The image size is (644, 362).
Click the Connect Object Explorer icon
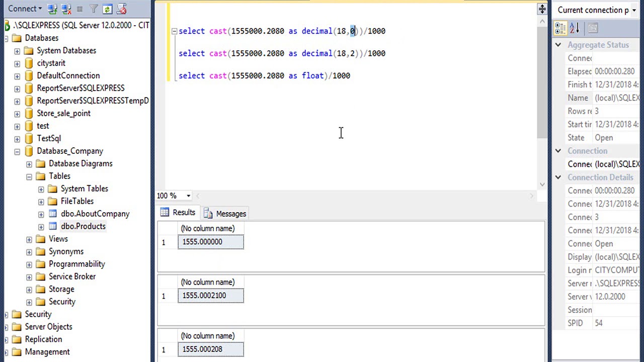[x=52, y=9]
